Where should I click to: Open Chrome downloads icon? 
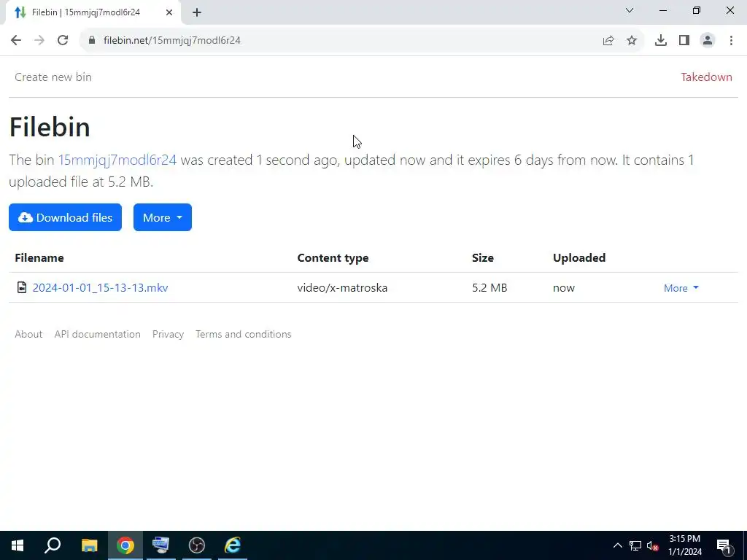(661, 41)
